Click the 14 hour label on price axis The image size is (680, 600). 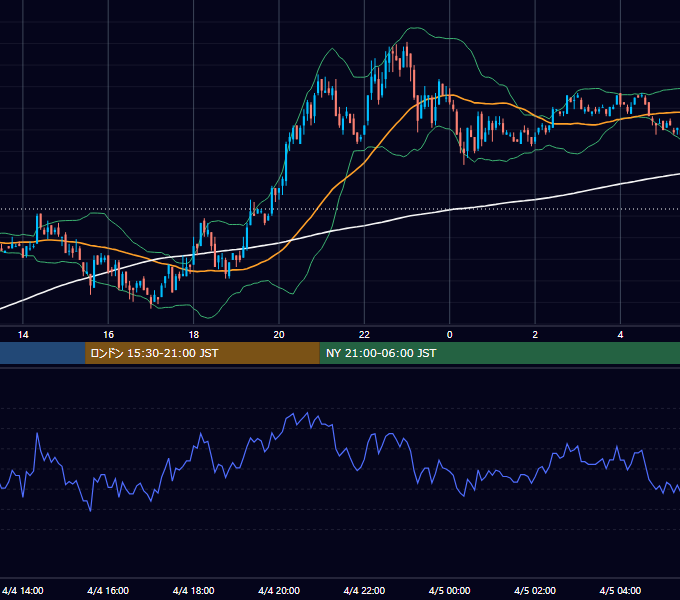23,335
